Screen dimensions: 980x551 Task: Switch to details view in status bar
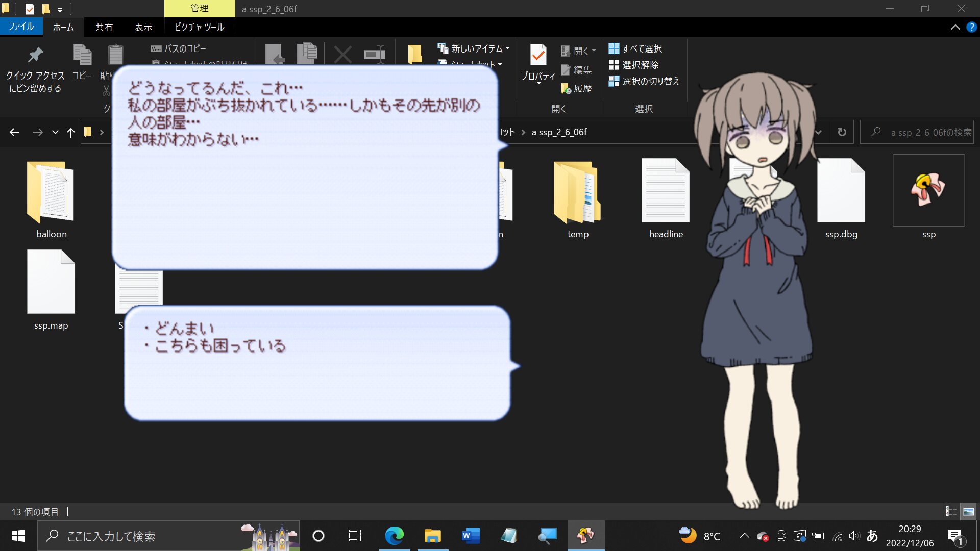pos(951,511)
